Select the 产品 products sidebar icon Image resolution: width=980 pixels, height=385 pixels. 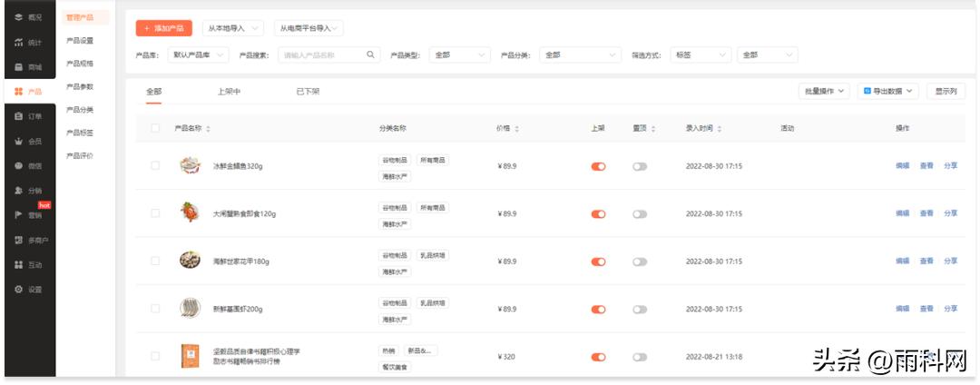point(19,92)
